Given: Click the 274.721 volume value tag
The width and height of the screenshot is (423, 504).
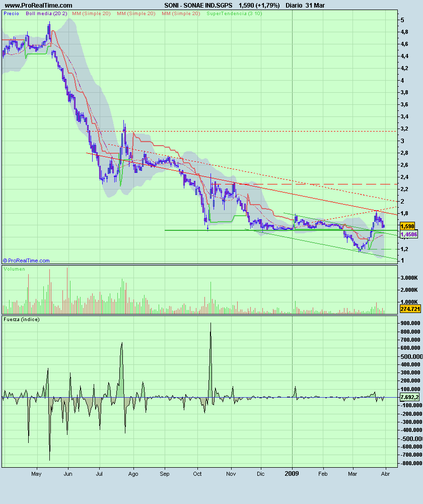Looking at the screenshot, I should [x=410, y=309].
